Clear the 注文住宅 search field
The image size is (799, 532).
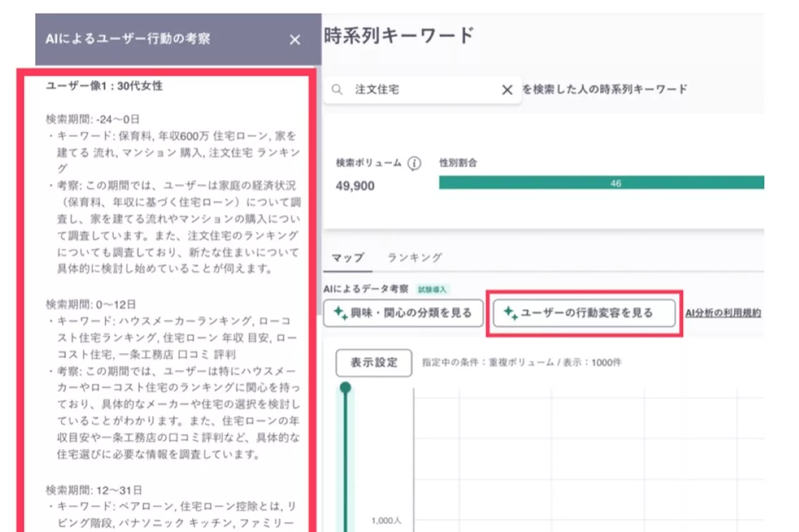(507, 90)
